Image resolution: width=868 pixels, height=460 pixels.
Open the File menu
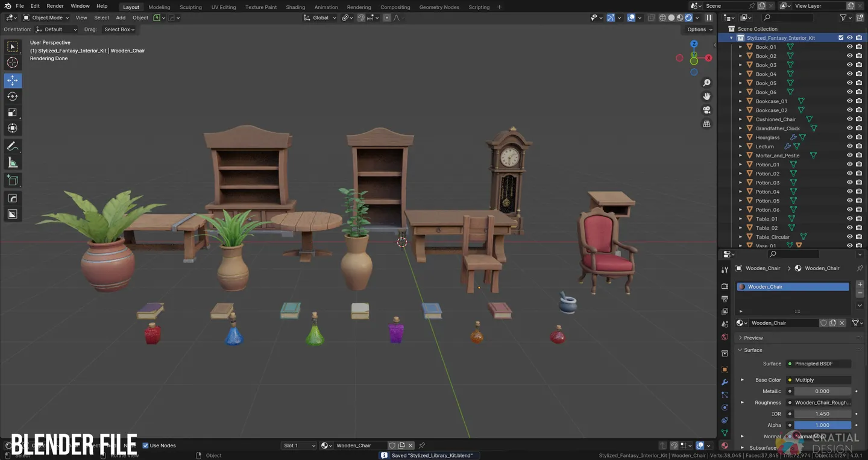pyautogui.click(x=19, y=6)
